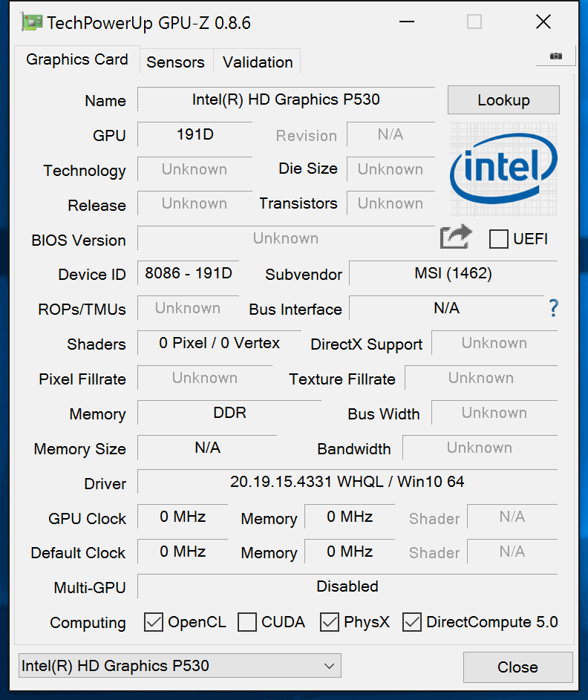Toggle the OpenCL checkbox
588x700 pixels.
pyautogui.click(x=154, y=622)
